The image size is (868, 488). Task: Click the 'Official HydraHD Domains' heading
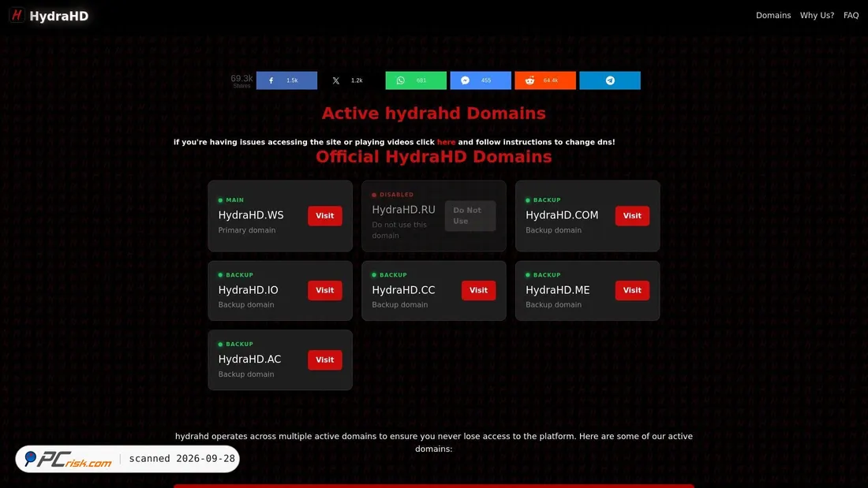(433, 157)
